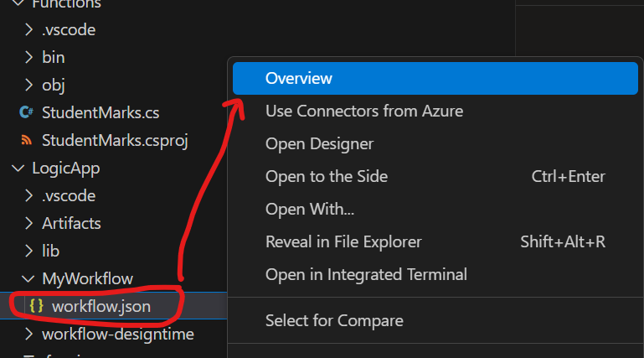Select Overview in the context menu
The width and height of the screenshot is (644, 358).
[435, 78]
